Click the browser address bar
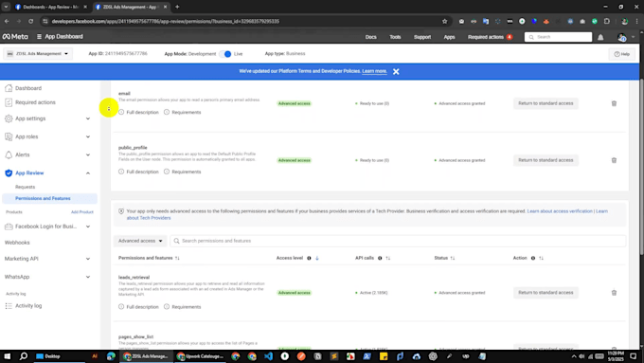644x363 pixels. click(246, 22)
